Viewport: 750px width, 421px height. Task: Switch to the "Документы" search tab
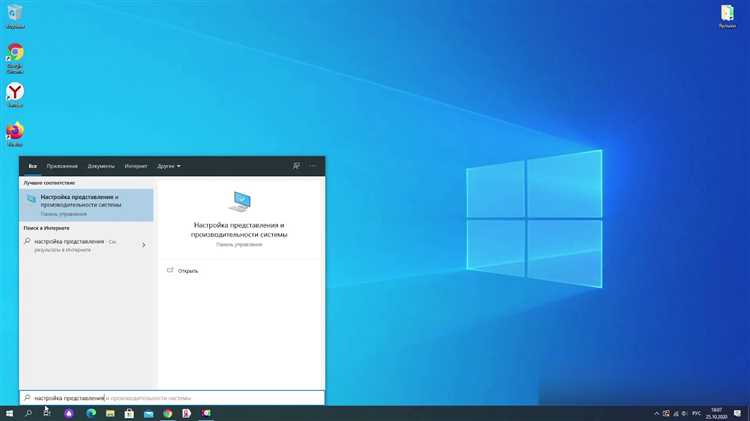(x=101, y=166)
